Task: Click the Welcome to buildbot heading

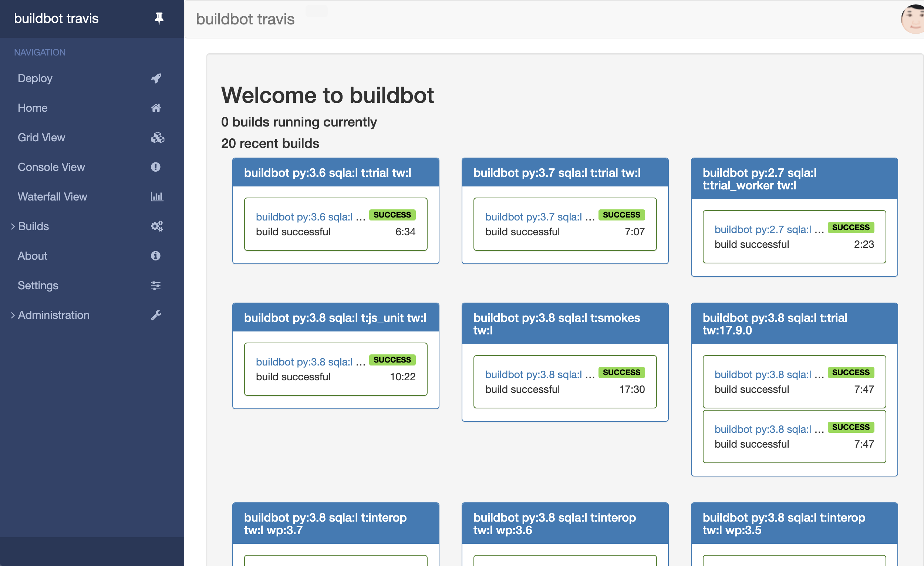Action: click(327, 95)
